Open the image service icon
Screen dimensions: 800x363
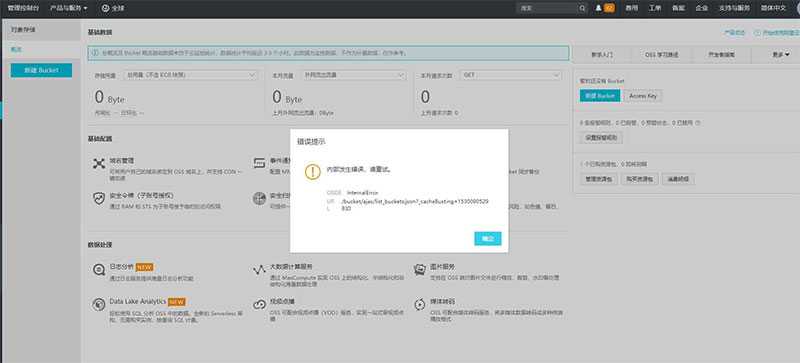(x=420, y=270)
